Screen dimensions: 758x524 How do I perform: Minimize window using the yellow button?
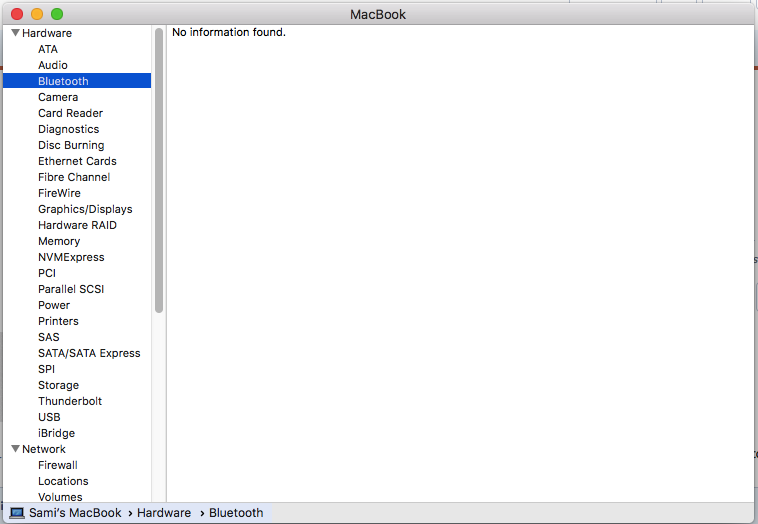(37, 15)
